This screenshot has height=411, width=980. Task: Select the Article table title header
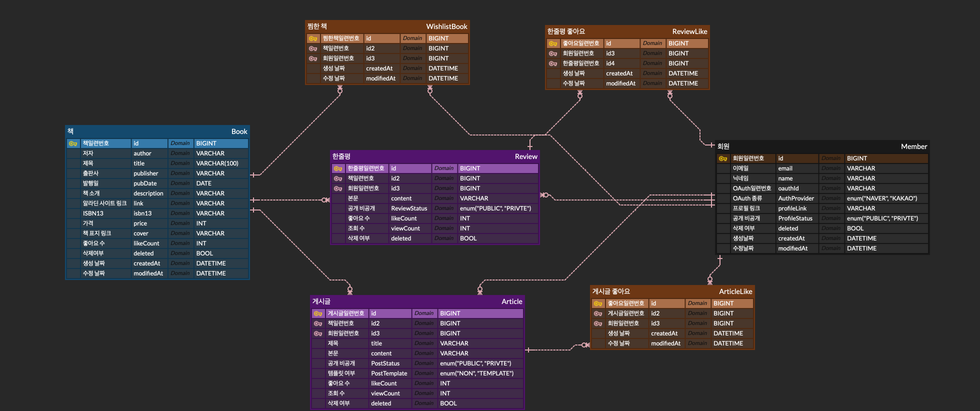[417, 301]
